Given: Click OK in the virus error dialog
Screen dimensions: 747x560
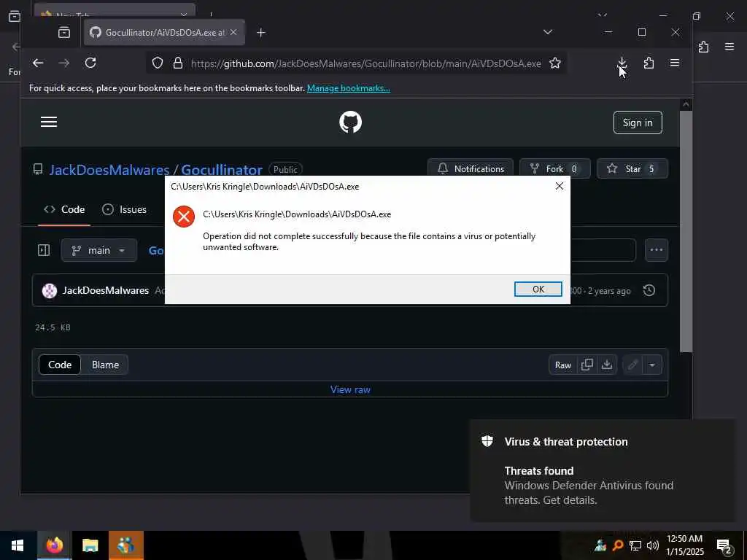Looking at the screenshot, I should click(538, 289).
